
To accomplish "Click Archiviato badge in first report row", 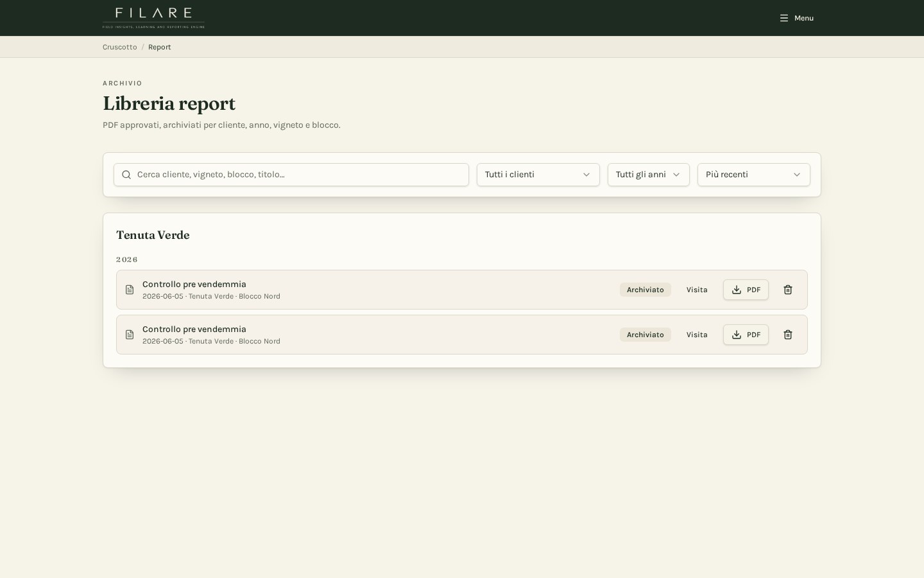I will [646, 290].
